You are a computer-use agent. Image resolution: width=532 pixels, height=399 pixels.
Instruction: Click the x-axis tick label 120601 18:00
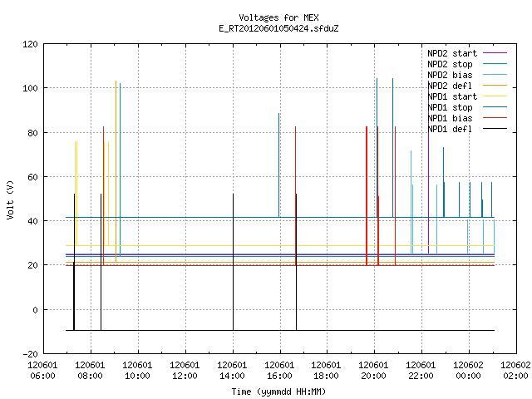326,371
